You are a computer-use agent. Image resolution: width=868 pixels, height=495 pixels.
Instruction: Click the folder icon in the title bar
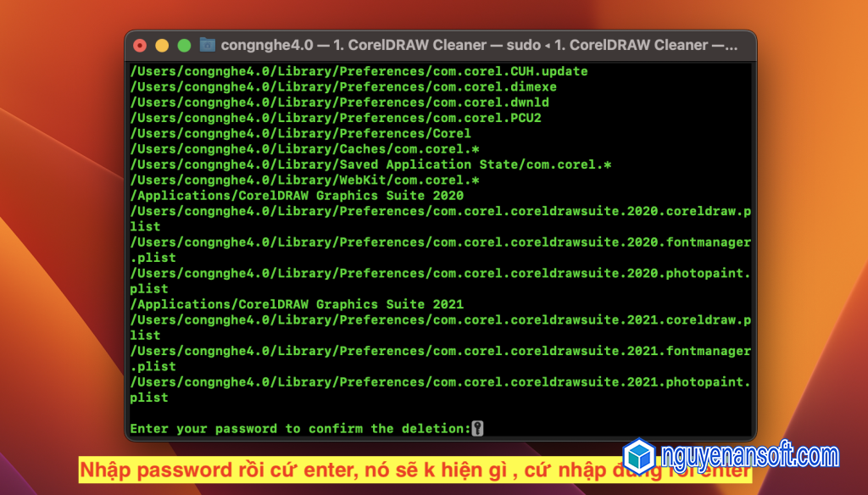[208, 44]
